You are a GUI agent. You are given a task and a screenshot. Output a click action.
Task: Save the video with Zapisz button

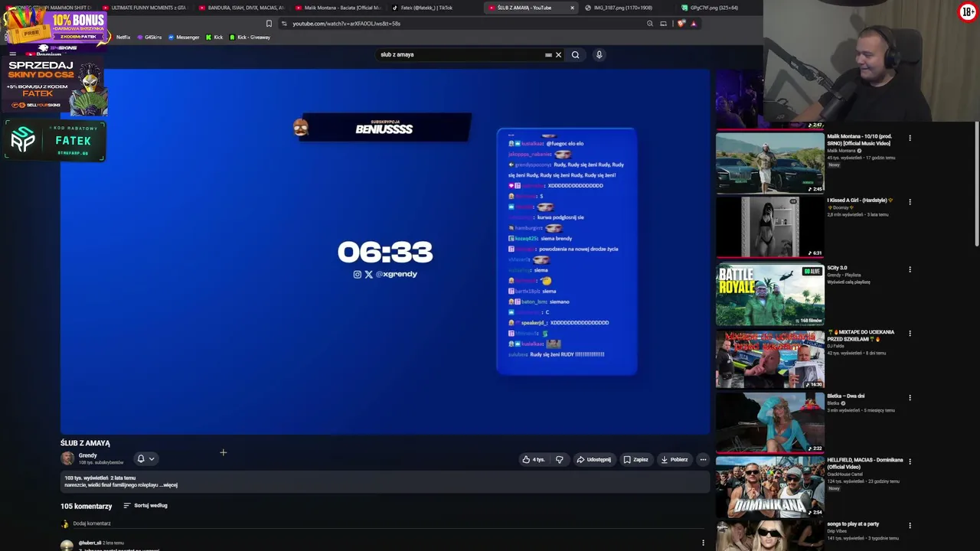click(636, 460)
